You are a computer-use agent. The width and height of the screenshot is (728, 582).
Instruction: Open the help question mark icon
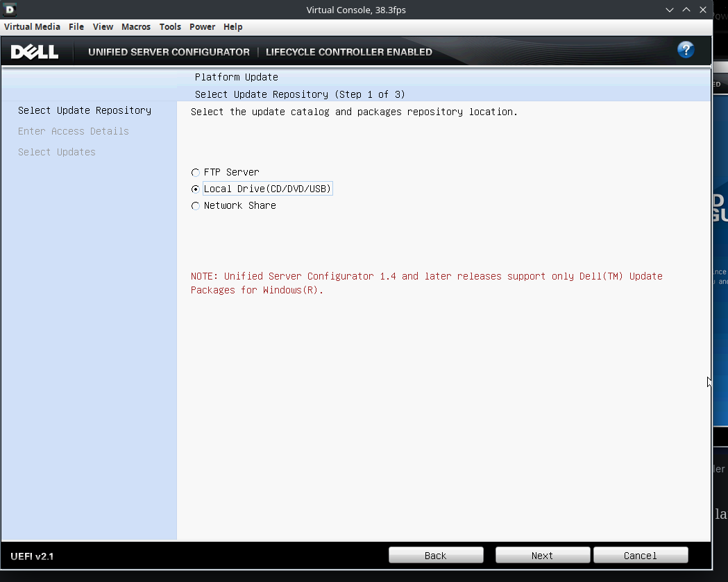(686, 49)
